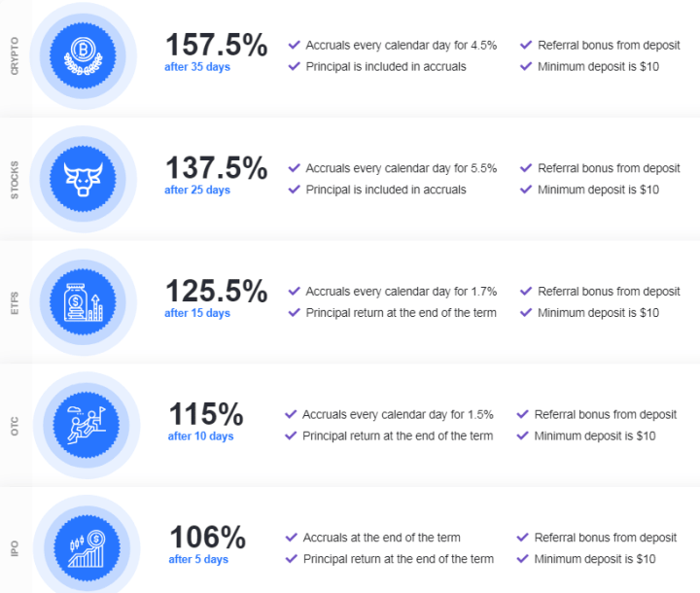Click the IPO growth chart coin icon

pyautogui.click(x=86, y=545)
